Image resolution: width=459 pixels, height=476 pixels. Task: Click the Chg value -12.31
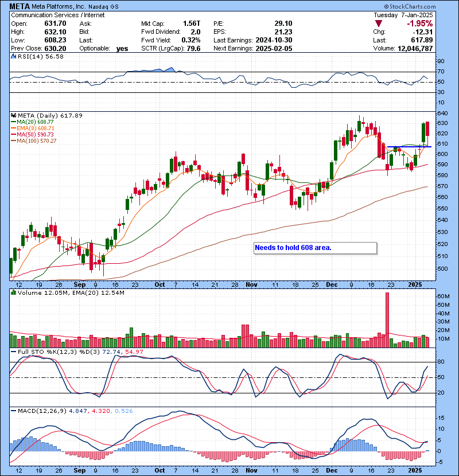click(x=422, y=32)
